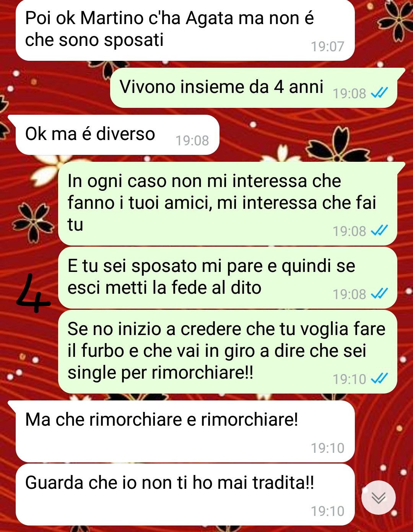413x532 pixels.
Task: Tap blue double-check on 'In ogni caso' message
Action: (379, 231)
